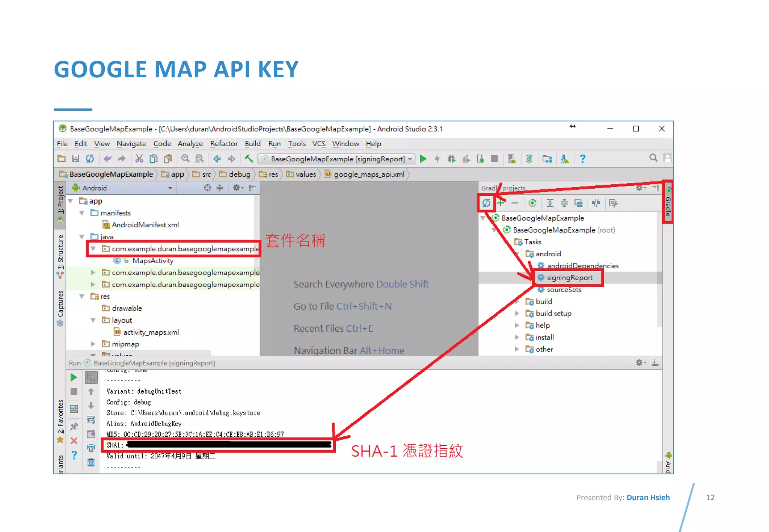Click the Stop square in Run panel
The height and width of the screenshot is (532, 769).
[74, 391]
